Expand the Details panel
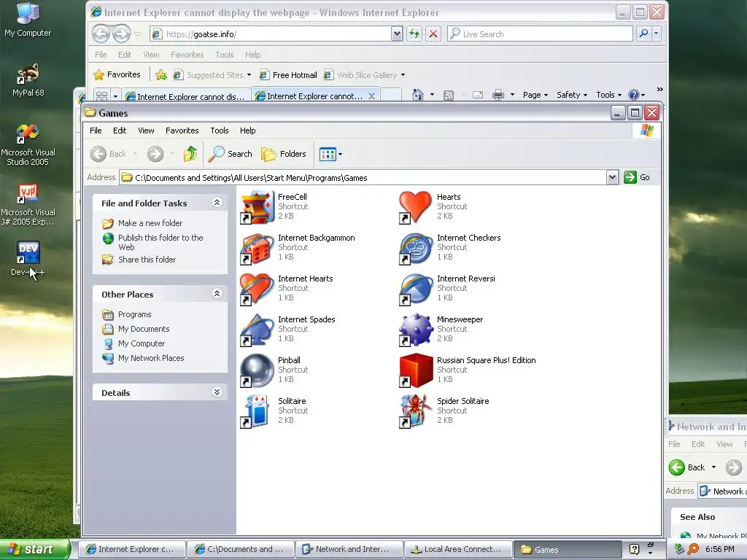Image resolution: width=747 pixels, height=560 pixels. [x=217, y=392]
